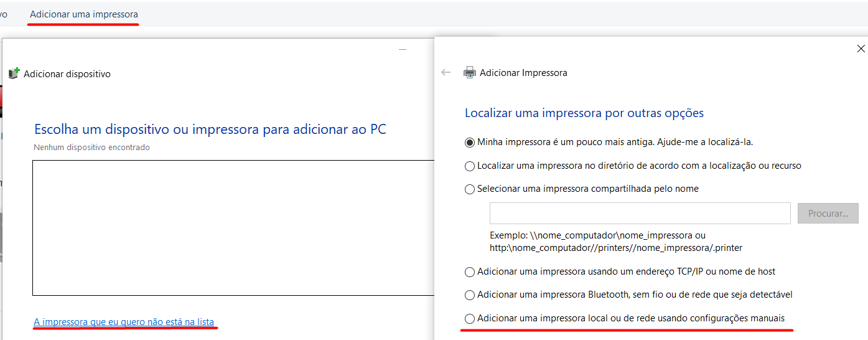Click the 'Localizar uma impressora por outras opções' heading
The image size is (868, 340).
click(x=584, y=113)
